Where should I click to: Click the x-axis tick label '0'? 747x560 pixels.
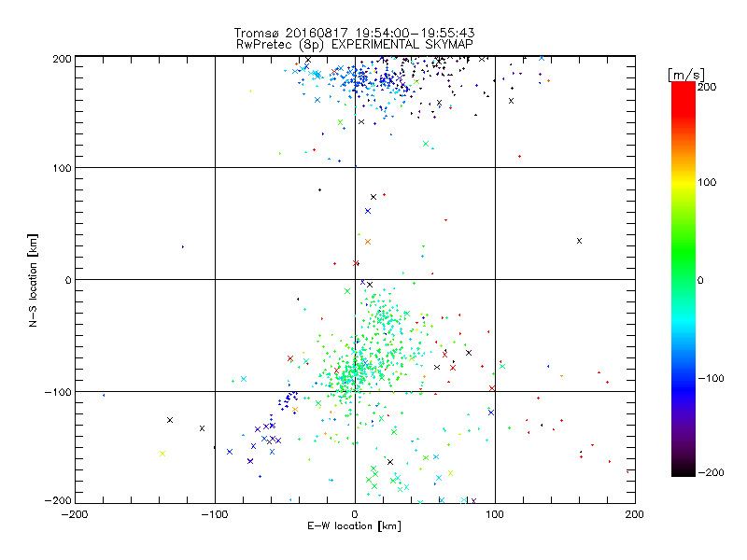click(355, 514)
